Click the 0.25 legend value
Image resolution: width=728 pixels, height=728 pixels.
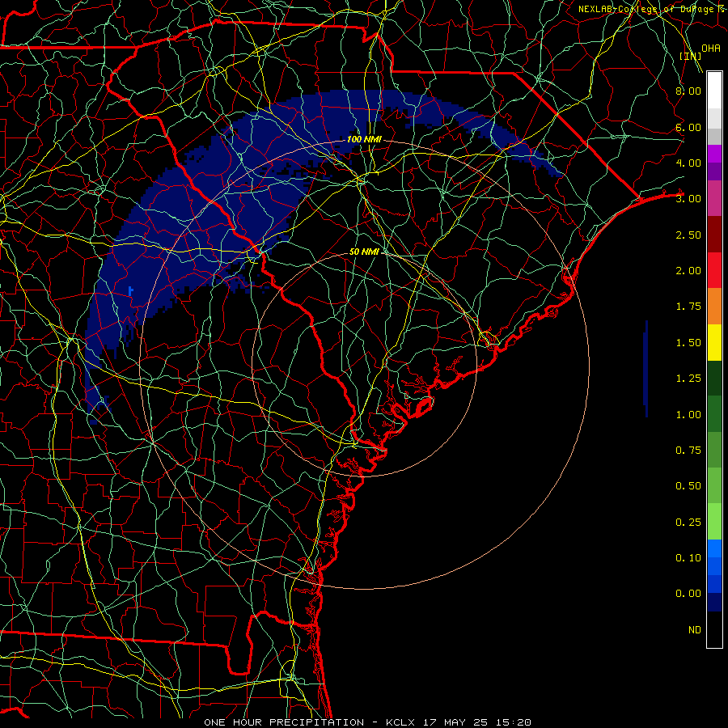[688, 523]
